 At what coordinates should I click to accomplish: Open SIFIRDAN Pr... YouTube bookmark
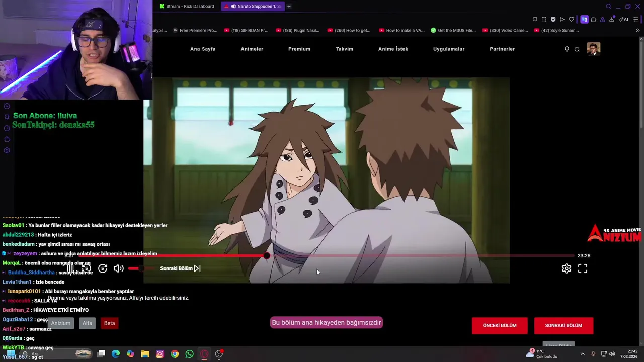(x=247, y=30)
